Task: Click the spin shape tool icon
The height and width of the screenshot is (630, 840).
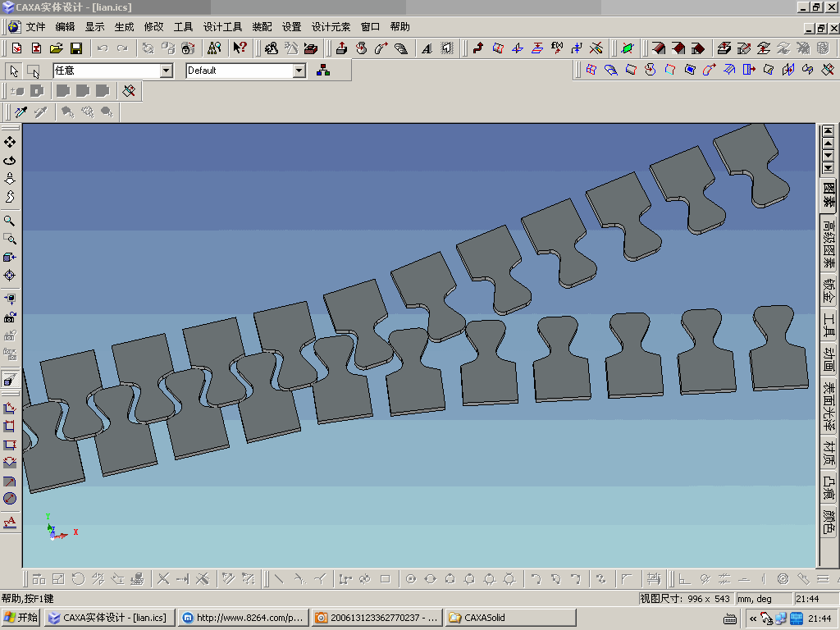Action: (362, 48)
